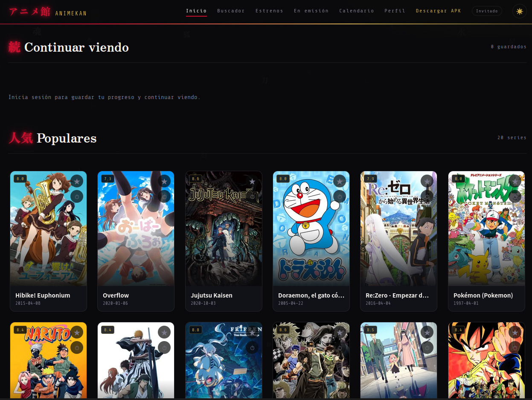
Task: Click the clock icon on the Bleach poster card
Action: [164, 347]
